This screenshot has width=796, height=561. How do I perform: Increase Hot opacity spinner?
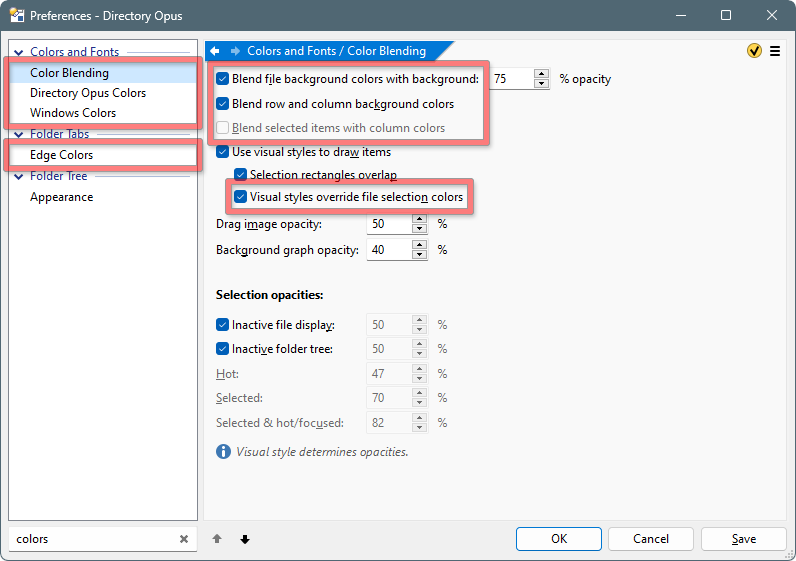coord(419,369)
